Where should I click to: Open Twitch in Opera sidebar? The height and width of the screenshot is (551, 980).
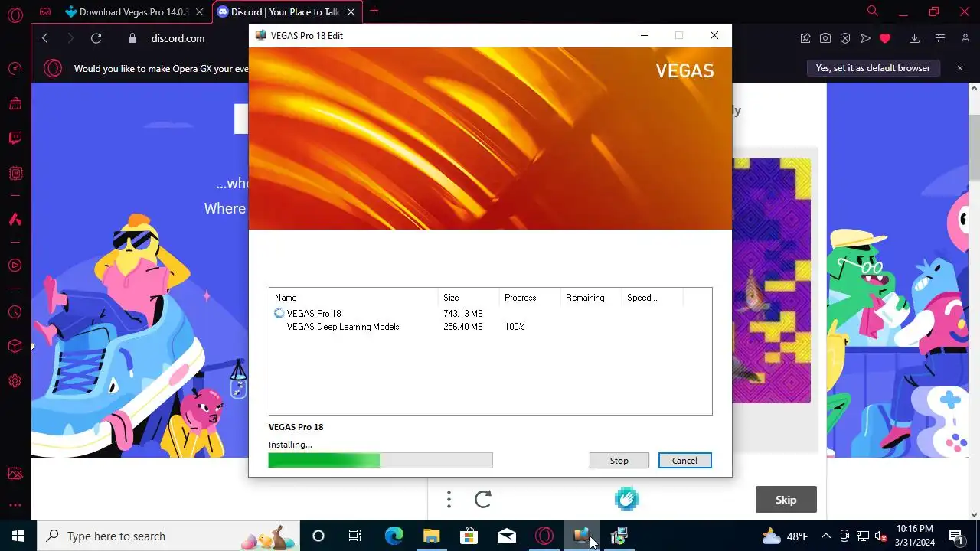[x=15, y=139]
